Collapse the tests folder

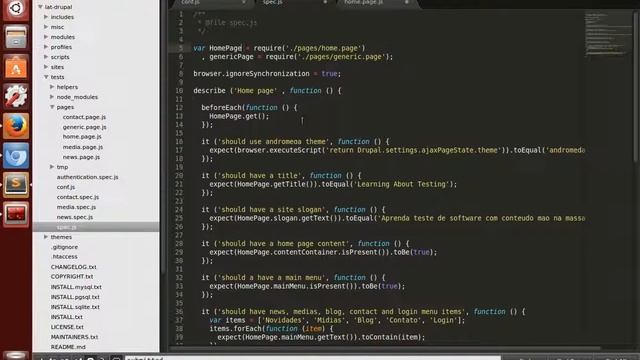(46, 77)
